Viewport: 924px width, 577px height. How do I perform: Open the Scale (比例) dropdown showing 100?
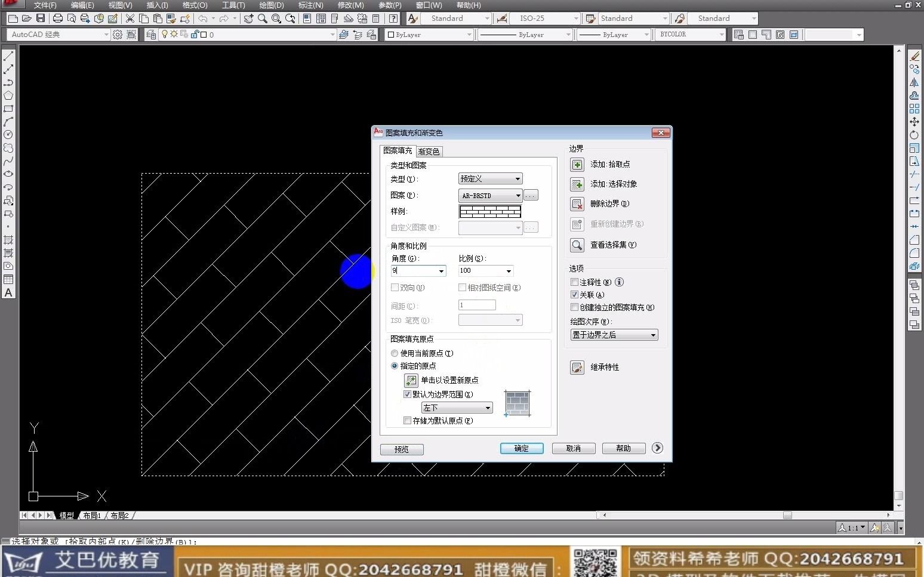coord(485,271)
